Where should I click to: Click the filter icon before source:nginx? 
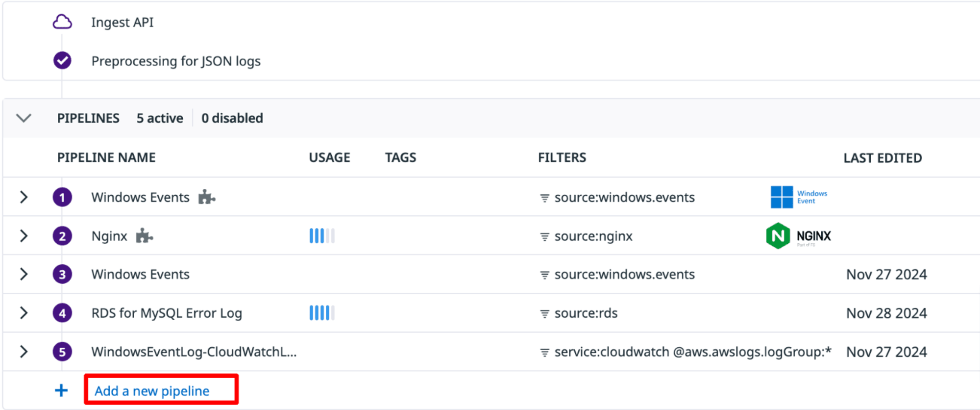click(544, 237)
